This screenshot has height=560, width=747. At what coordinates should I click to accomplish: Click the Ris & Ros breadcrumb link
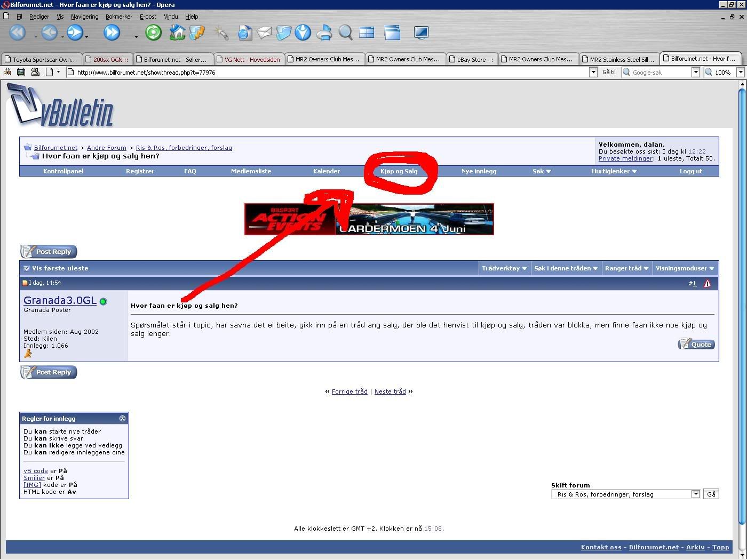tap(184, 148)
